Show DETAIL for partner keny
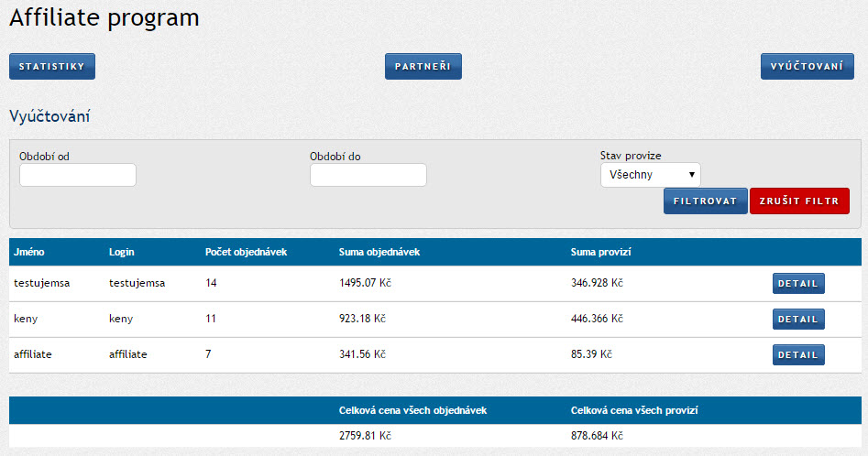The height and width of the screenshot is (456, 868). coord(797,320)
